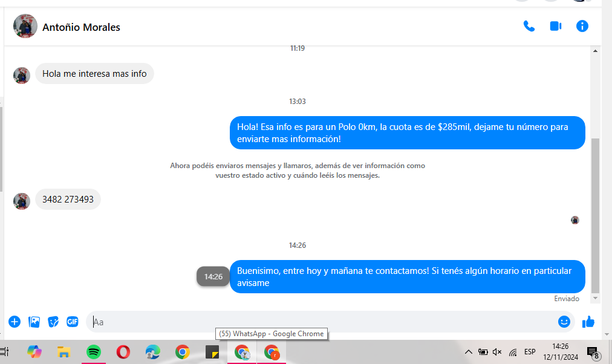Screen dimensions: 612x364
Task: Open more actions plus button
Action: click(15, 322)
